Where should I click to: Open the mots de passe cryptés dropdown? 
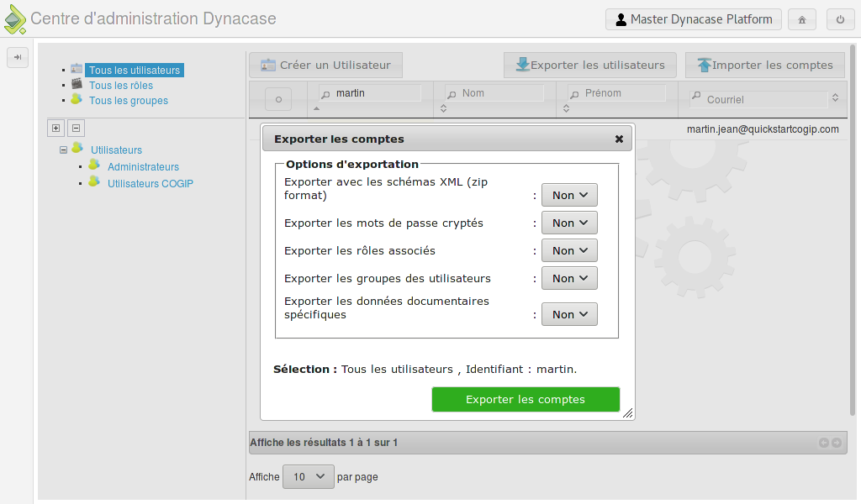(x=569, y=223)
